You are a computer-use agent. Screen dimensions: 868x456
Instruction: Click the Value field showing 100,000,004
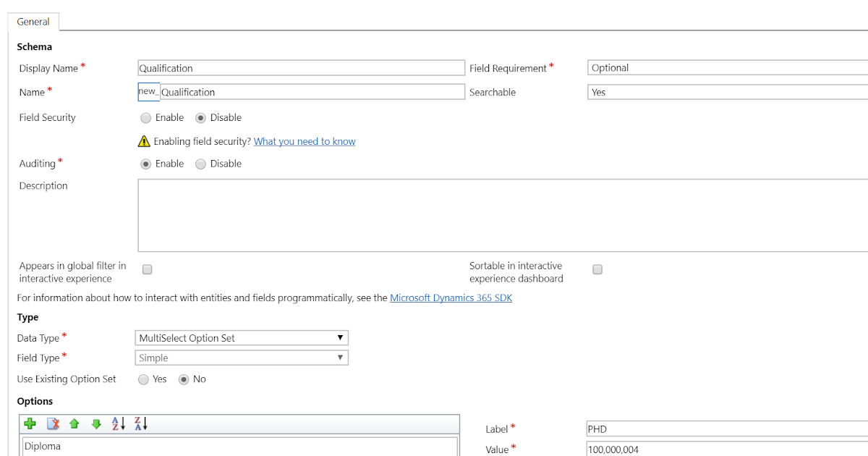pyautogui.click(x=723, y=449)
